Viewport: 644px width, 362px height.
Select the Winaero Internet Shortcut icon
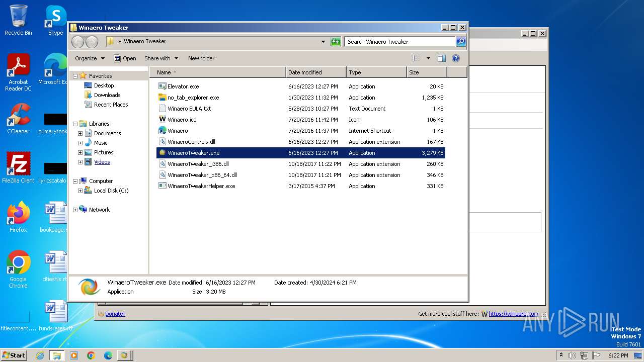pos(163,131)
